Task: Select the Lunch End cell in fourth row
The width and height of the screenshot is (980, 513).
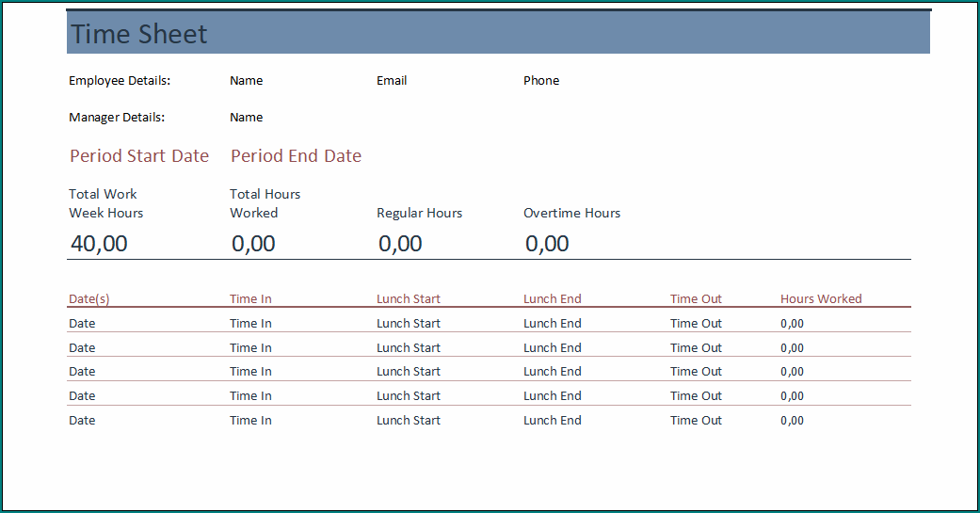Action: tap(553, 396)
